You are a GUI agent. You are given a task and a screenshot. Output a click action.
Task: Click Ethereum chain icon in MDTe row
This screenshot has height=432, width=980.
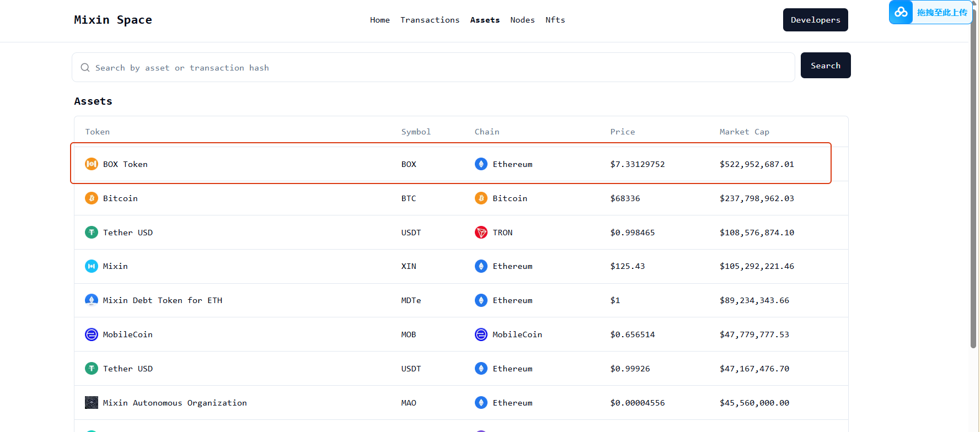(481, 300)
